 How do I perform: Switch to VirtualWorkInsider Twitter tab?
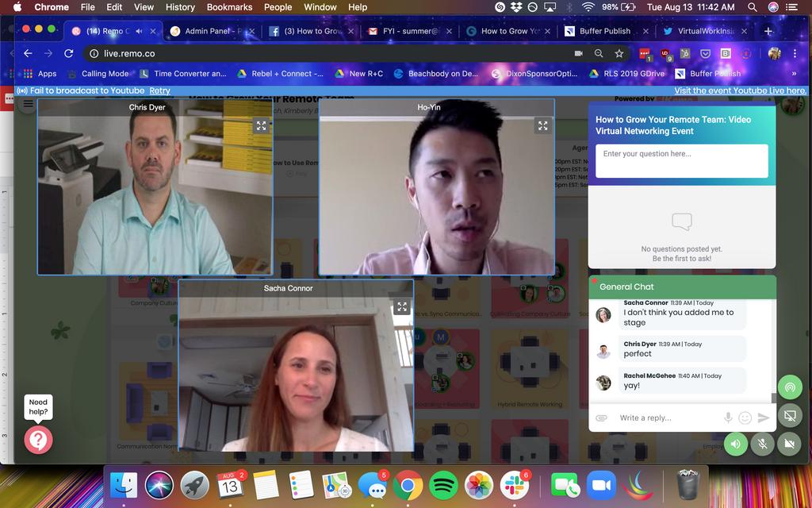[x=706, y=31]
